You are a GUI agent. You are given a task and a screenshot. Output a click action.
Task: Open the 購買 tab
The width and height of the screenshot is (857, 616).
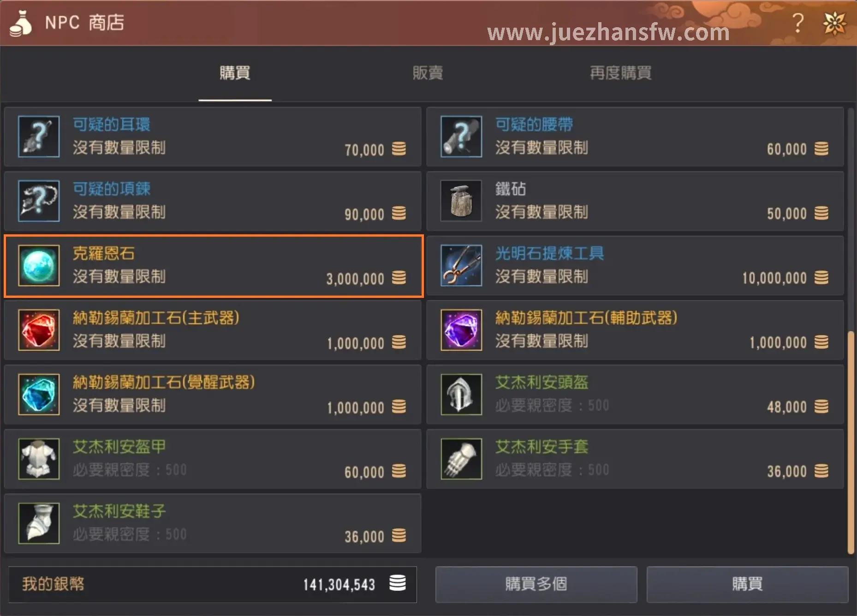(235, 73)
